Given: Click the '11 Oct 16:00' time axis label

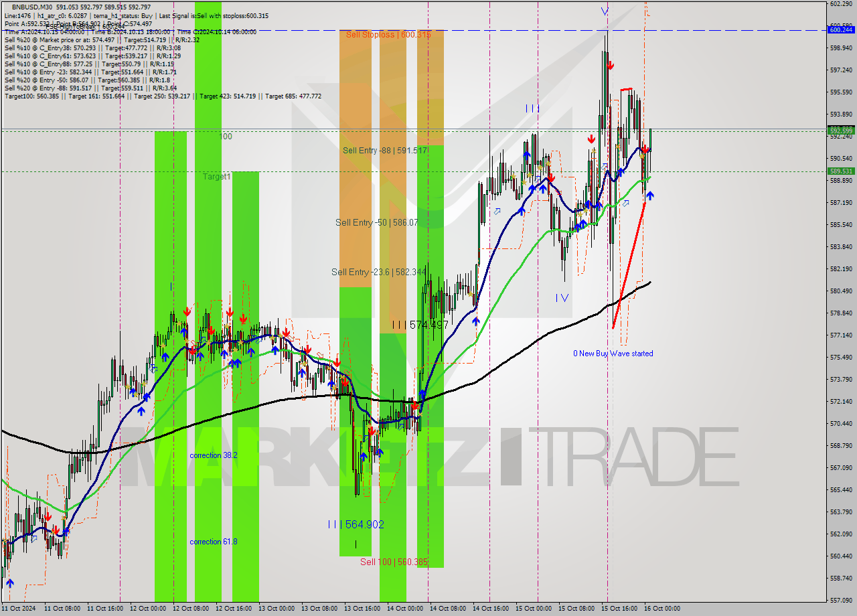Looking at the screenshot, I should pyautogui.click(x=104, y=609).
